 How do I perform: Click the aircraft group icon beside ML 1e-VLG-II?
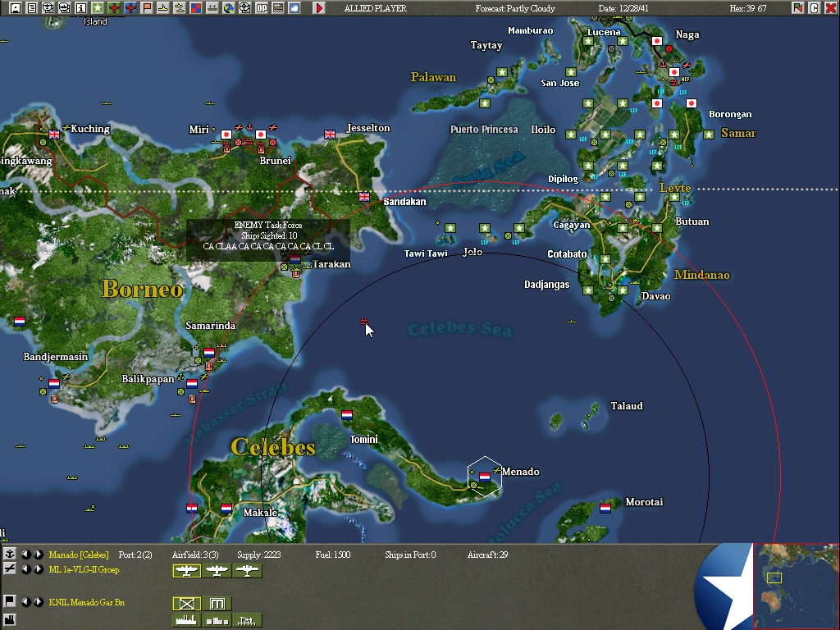tap(9, 569)
